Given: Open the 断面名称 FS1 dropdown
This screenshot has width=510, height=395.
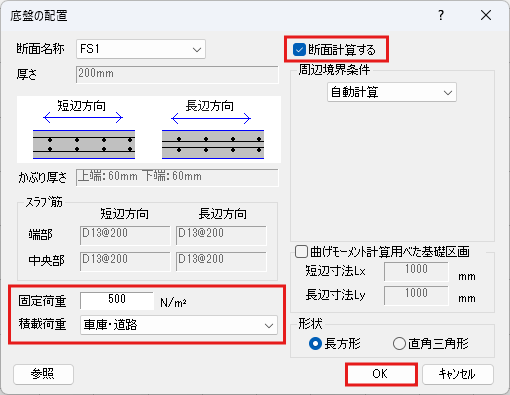Looking at the screenshot, I should point(141,49).
